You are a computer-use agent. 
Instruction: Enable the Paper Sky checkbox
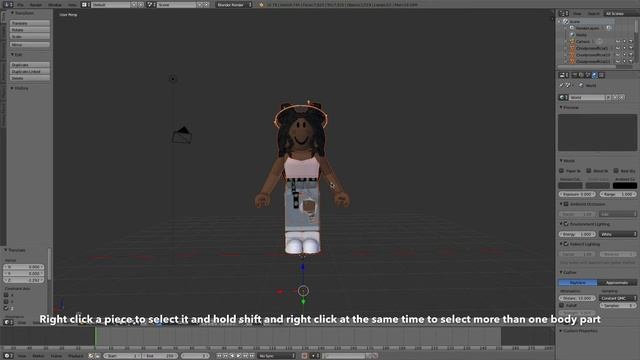(x=562, y=171)
